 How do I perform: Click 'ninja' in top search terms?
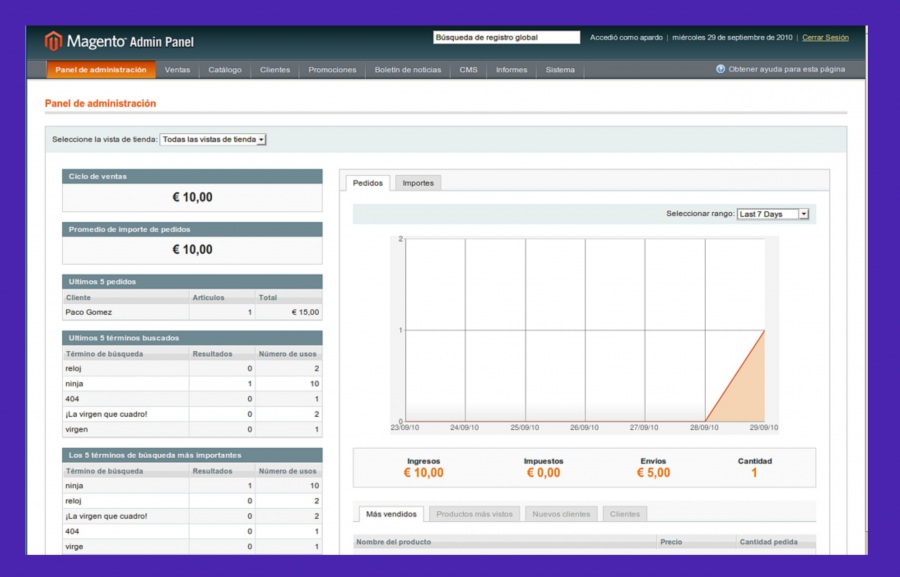[x=74, y=486]
